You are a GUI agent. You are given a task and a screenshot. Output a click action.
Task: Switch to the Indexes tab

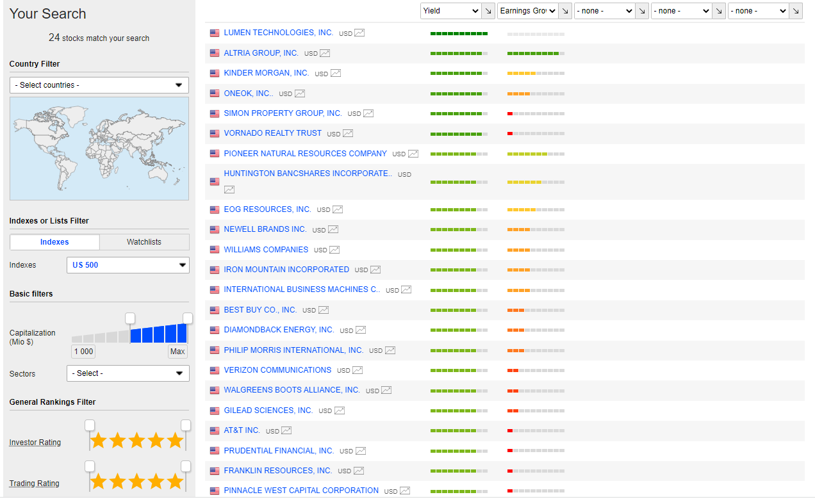pos(54,242)
